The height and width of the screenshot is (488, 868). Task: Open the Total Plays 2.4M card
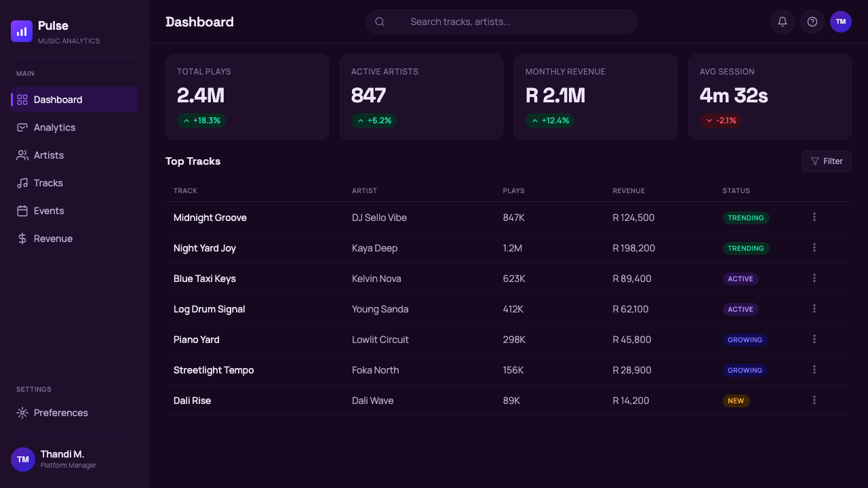coord(247,97)
